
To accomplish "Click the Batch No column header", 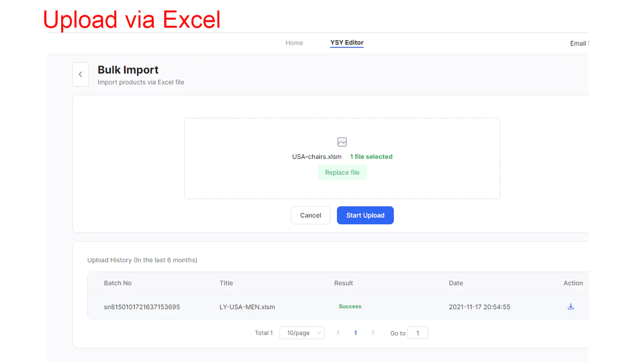I will [x=118, y=283].
